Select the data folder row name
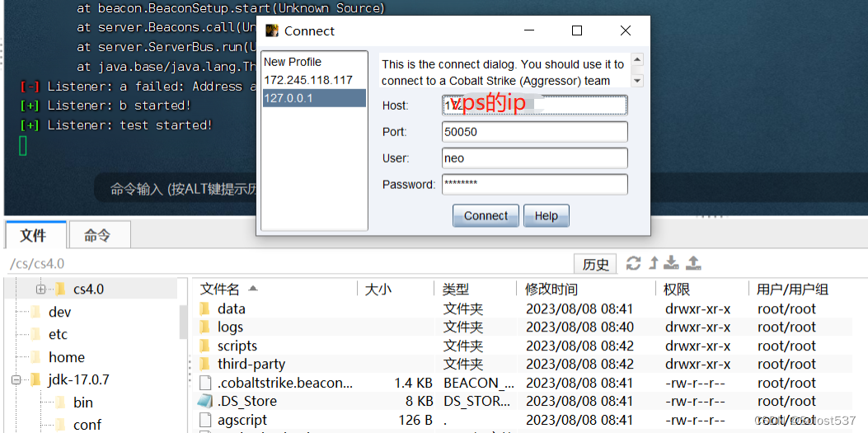 232,309
